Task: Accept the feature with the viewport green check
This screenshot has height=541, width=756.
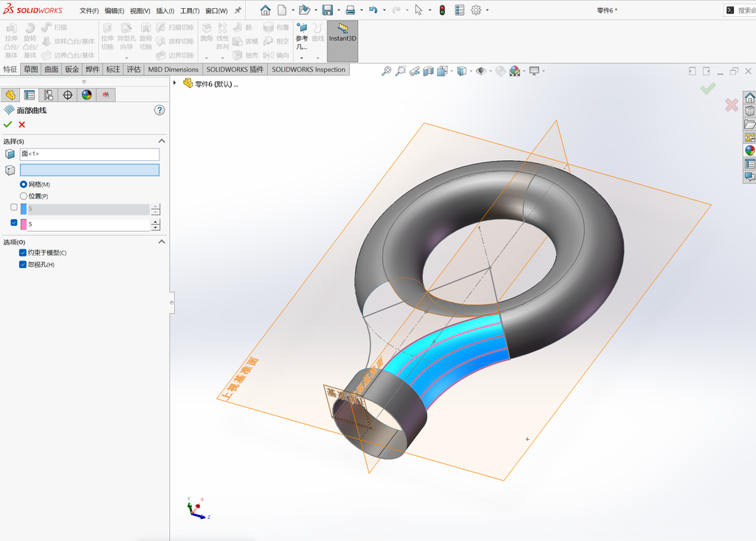Action: (708, 89)
